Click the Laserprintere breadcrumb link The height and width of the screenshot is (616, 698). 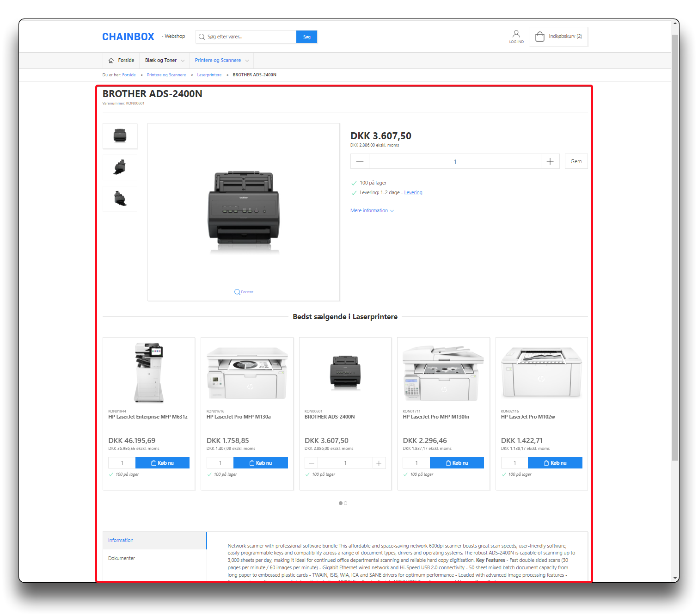click(209, 75)
